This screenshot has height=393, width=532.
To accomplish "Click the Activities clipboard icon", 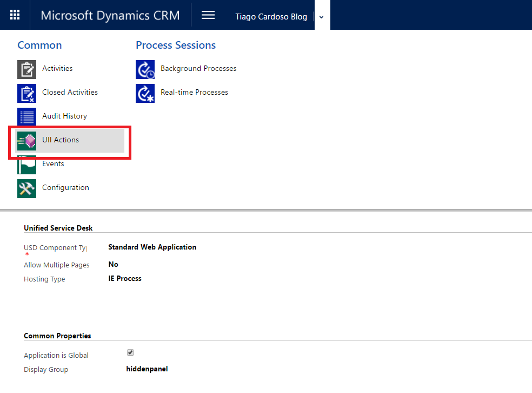I will coord(26,69).
